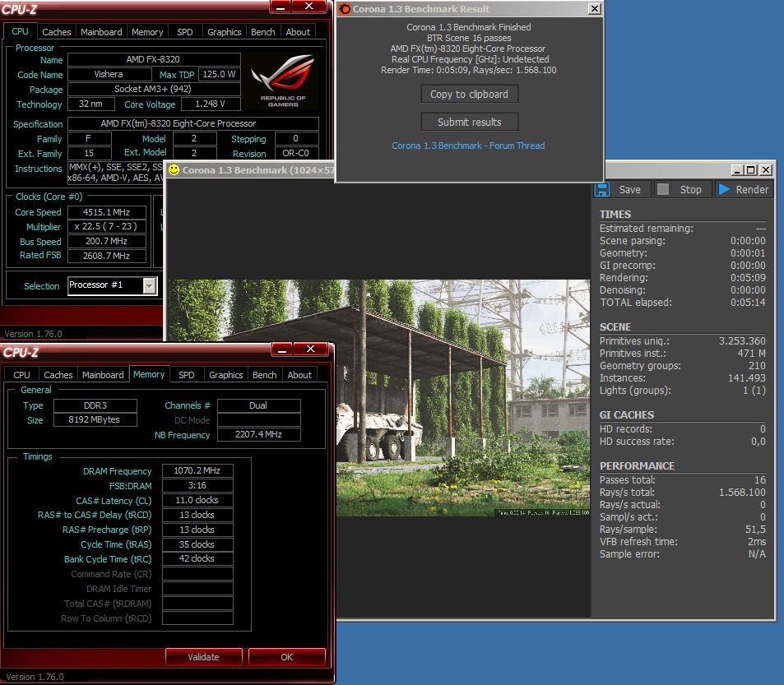Click Render button label in Corona toolbar
The height and width of the screenshot is (685, 784).
751,189
